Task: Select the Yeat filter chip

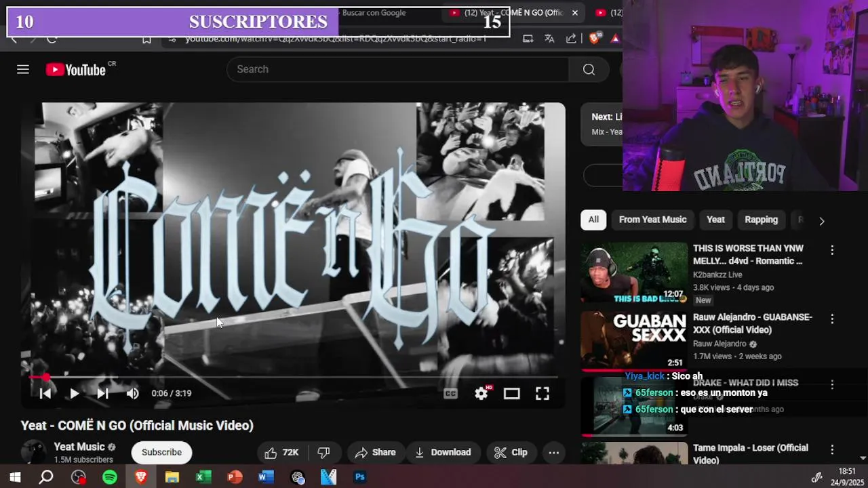Action: coord(715,220)
